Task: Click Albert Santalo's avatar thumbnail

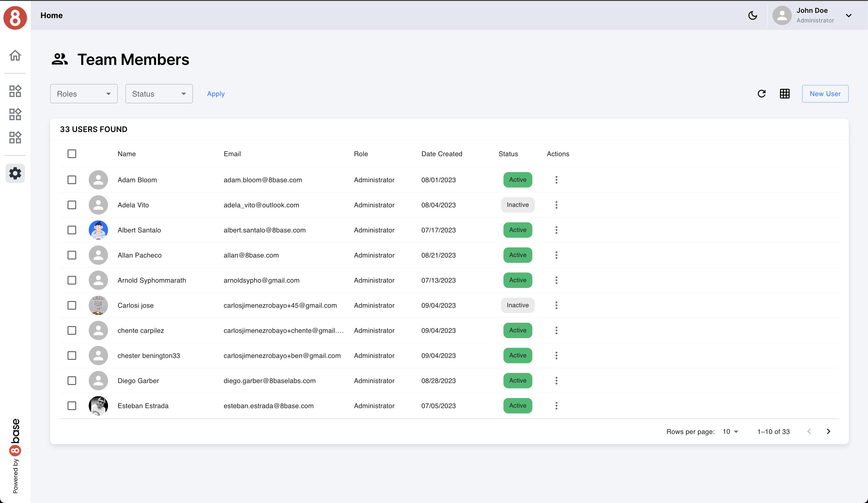Action: coord(98,230)
